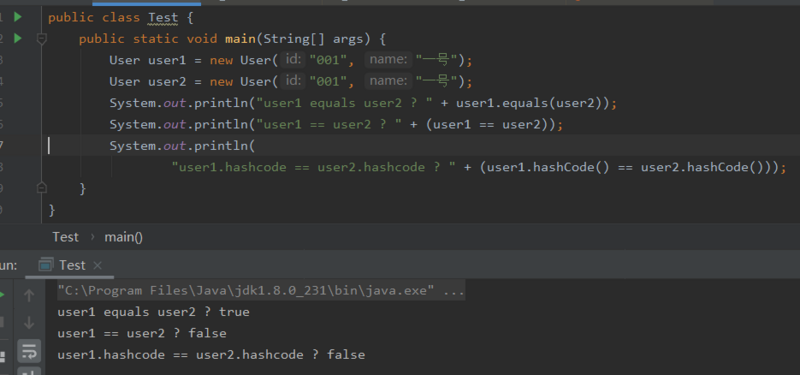Click the variable user1 in its declaration
This screenshot has width=800, height=375.
click(167, 60)
